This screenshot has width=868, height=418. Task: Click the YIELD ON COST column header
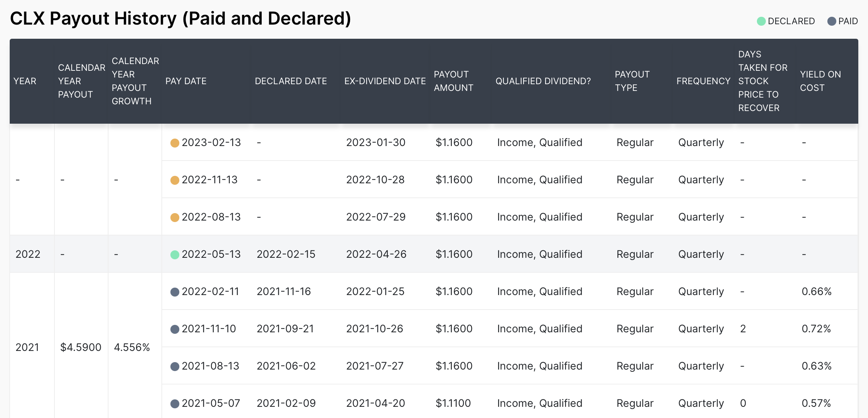coord(820,81)
